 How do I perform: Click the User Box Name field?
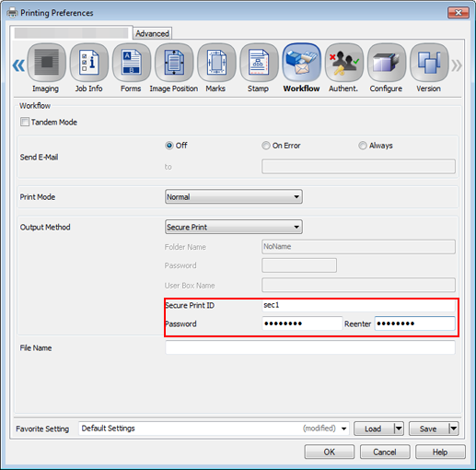click(x=358, y=285)
